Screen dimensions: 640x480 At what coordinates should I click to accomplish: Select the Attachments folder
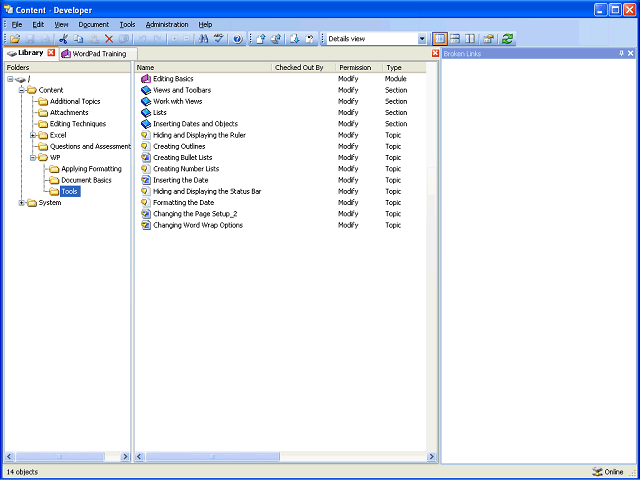tap(69, 113)
